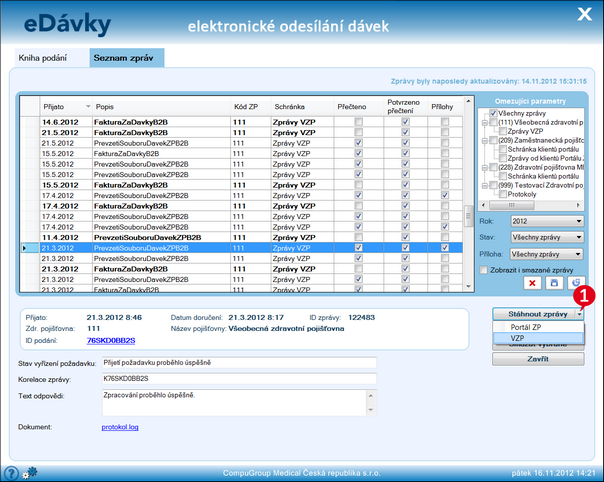Click the red X filter reset icon

click(x=532, y=284)
